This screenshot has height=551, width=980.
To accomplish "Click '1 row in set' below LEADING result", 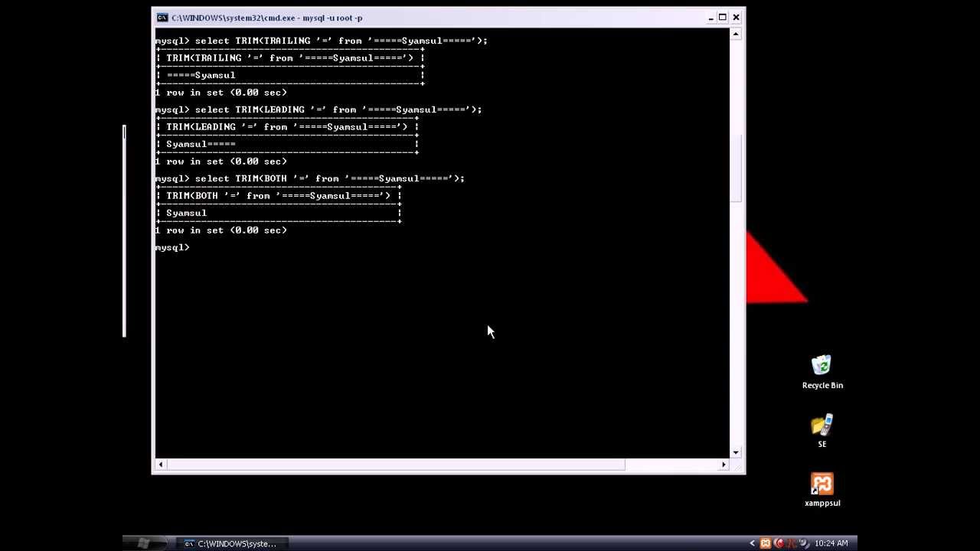I will (x=221, y=161).
